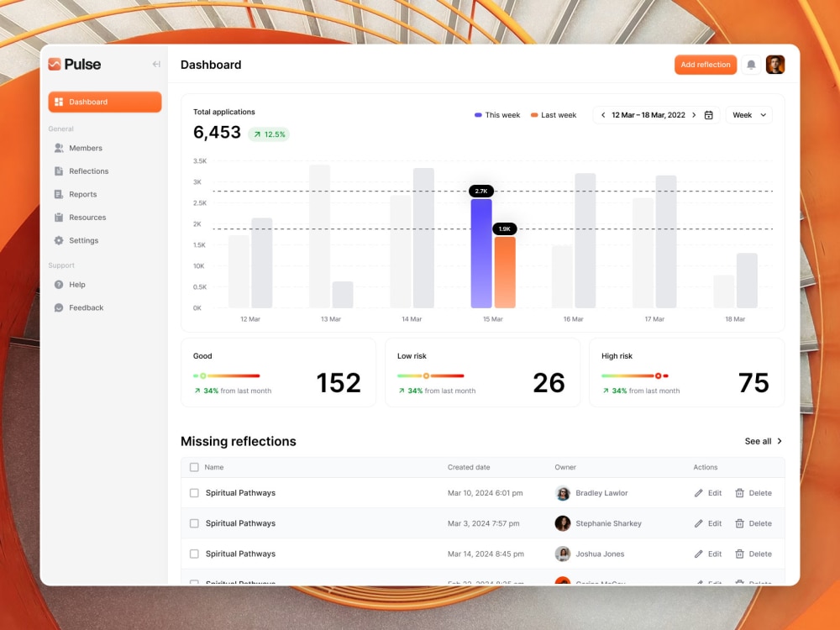Click the Members people icon
Screen dimensions: 840x630
59,148
